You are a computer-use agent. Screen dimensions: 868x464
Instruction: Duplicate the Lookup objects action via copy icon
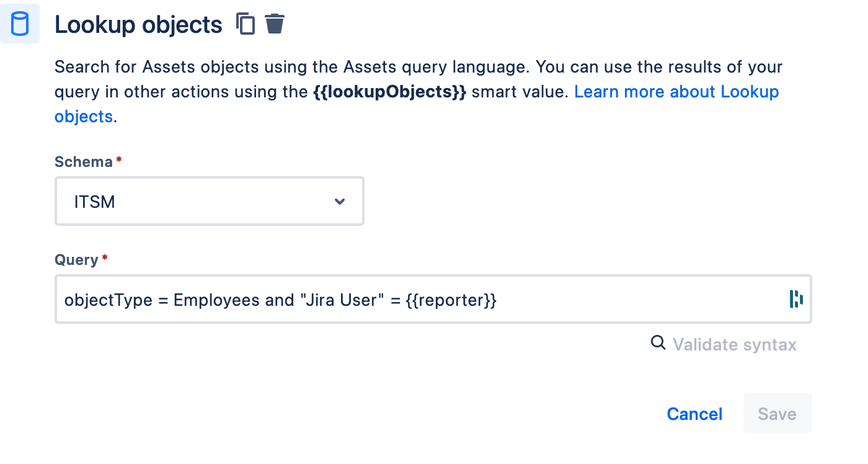(x=246, y=24)
